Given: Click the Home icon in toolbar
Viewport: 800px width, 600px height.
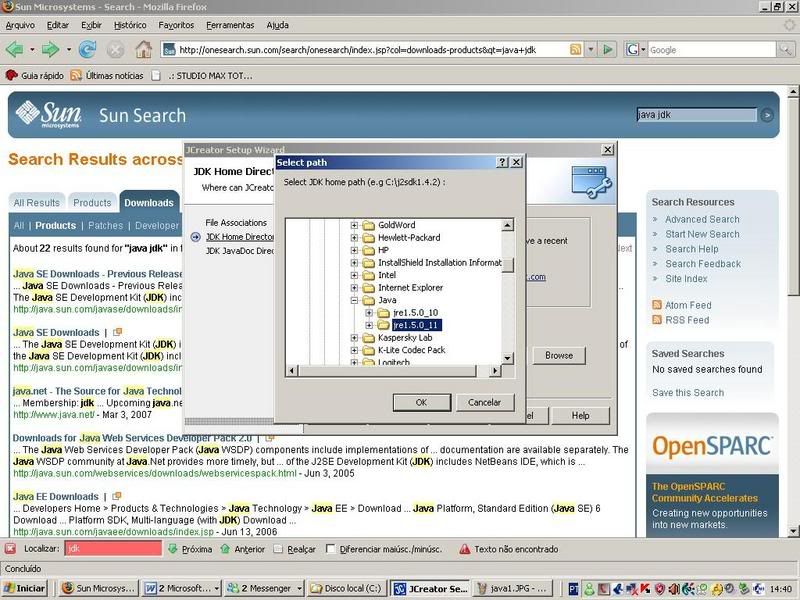Looking at the screenshot, I should [144, 49].
